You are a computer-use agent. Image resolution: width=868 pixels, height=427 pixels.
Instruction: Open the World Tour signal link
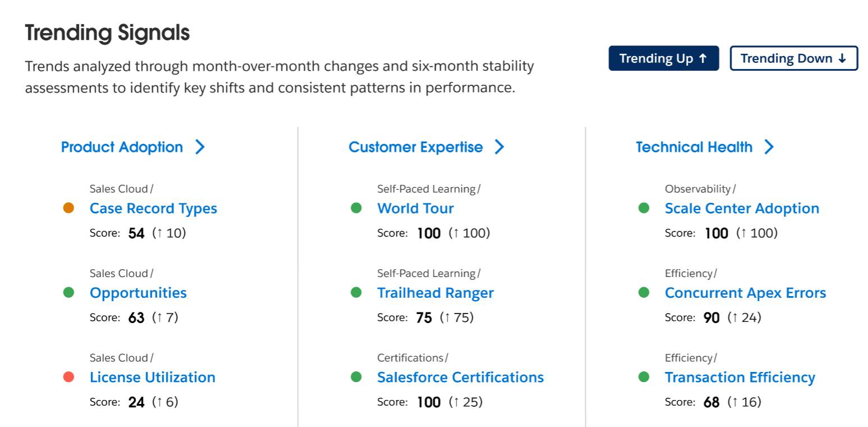(416, 208)
